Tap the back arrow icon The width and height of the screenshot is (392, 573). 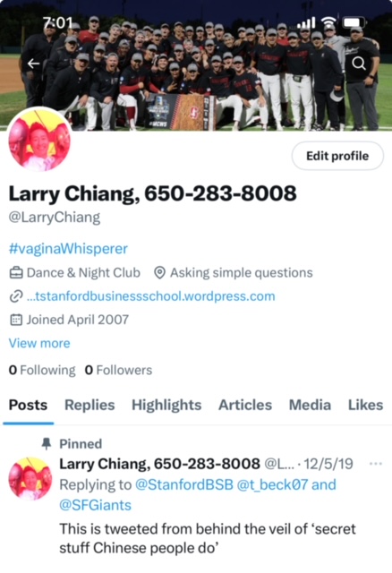click(x=34, y=64)
